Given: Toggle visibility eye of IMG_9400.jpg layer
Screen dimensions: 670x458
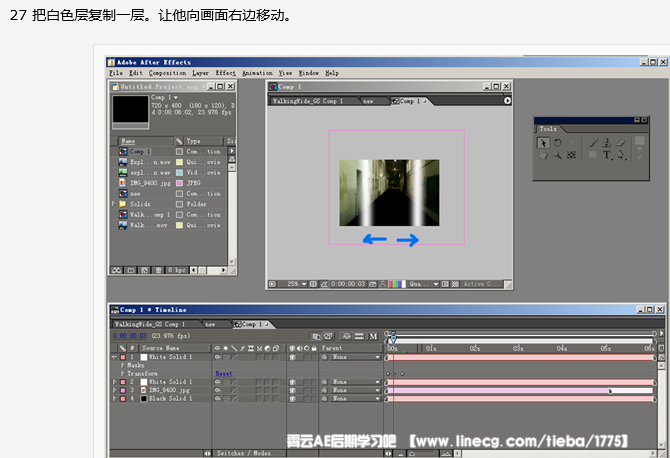Looking at the screenshot, I should (293, 390).
